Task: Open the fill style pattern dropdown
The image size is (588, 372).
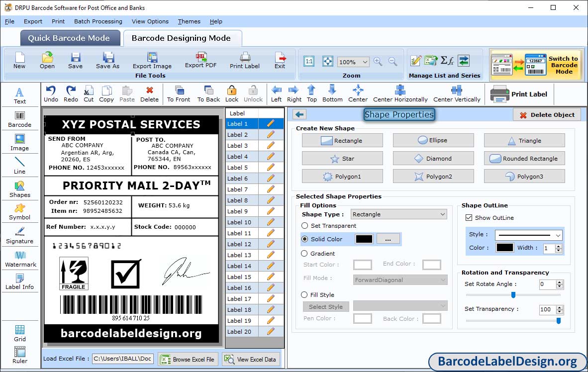Action: tap(400, 306)
